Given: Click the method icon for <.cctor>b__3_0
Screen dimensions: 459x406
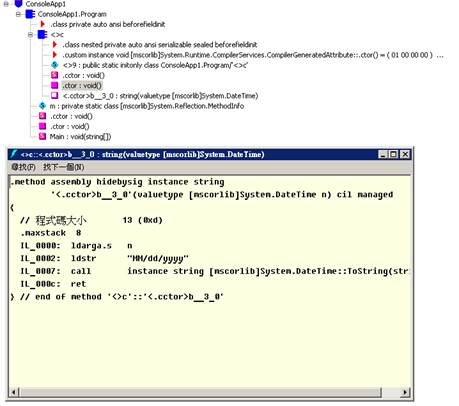Looking at the screenshot, I should pyautogui.click(x=55, y=96).
